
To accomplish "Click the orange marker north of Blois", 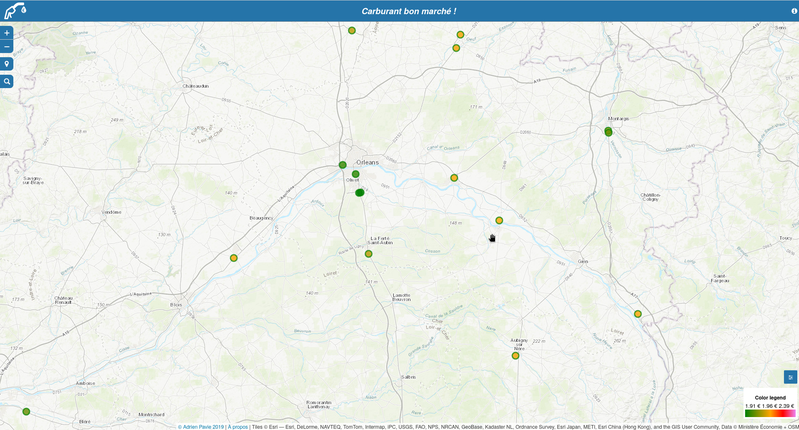I will click(x=234, y=258).
